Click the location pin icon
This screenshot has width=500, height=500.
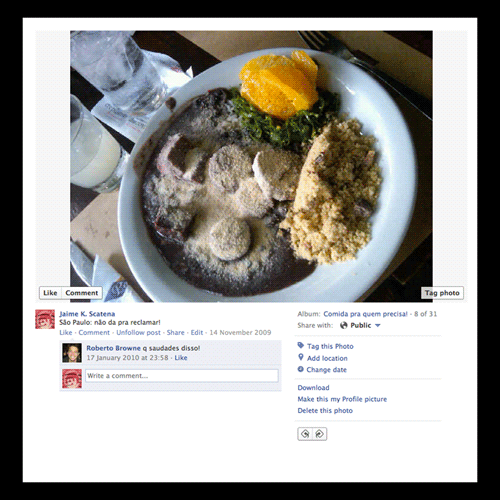[x=301, y=357]
